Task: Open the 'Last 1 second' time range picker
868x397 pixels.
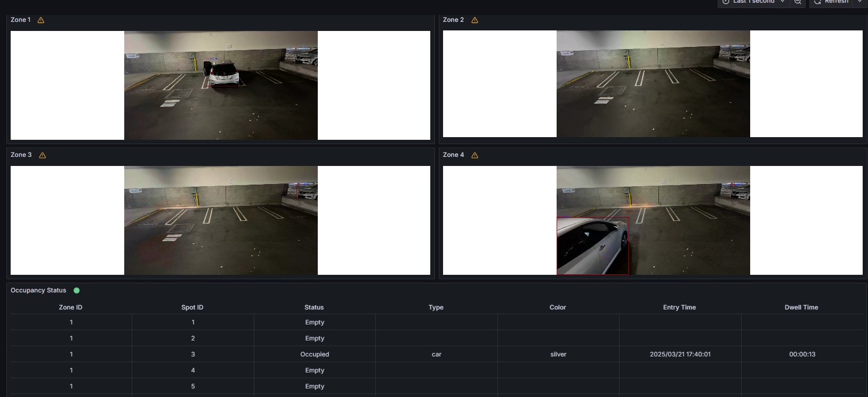Action: pos(754,2)
